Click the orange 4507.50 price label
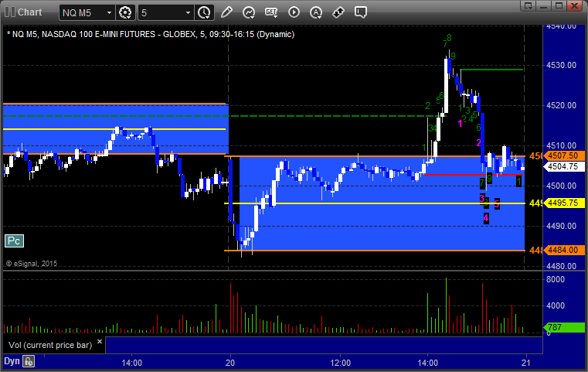The height and width of the screenshot is (372, 588). (x=563, y=155)
